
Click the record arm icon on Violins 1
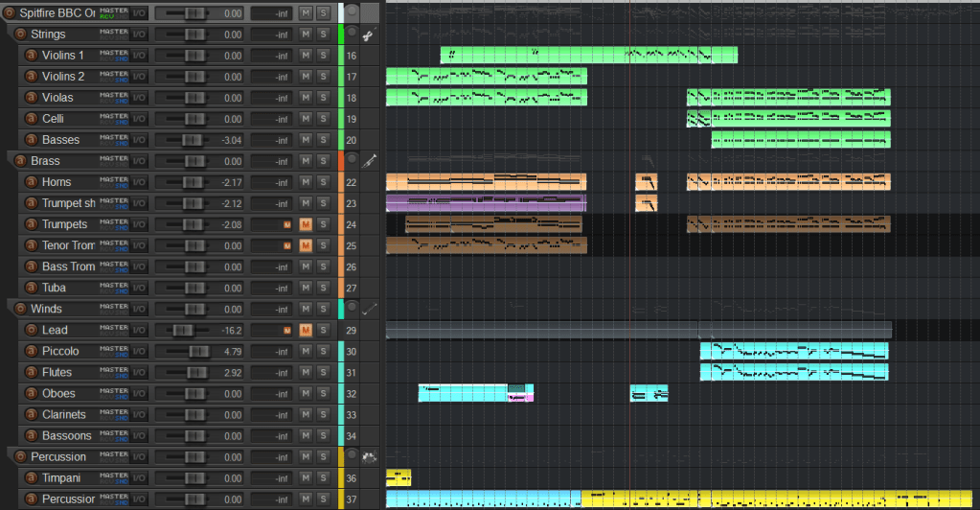pyautogui.click(x=31, y=56)
